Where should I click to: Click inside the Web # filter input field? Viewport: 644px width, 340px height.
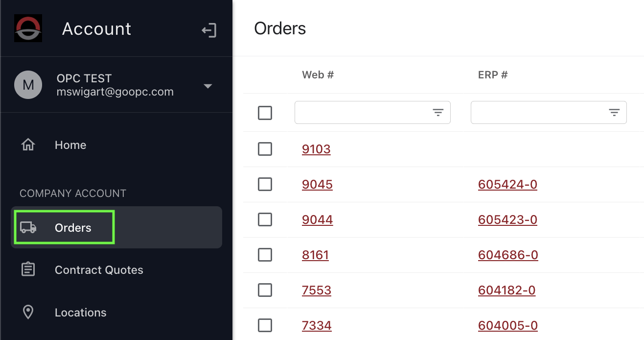pos(362,112)
